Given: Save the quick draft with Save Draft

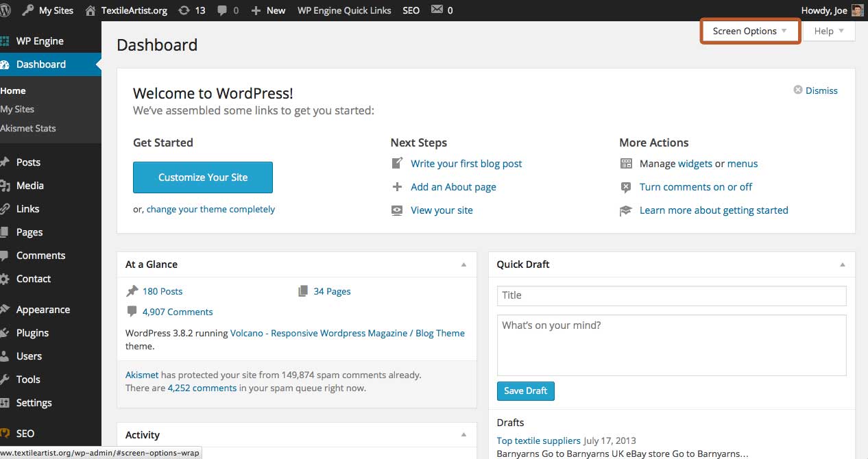Looking at the screenshot, I should pyautogui.click(x=526, y=390).
